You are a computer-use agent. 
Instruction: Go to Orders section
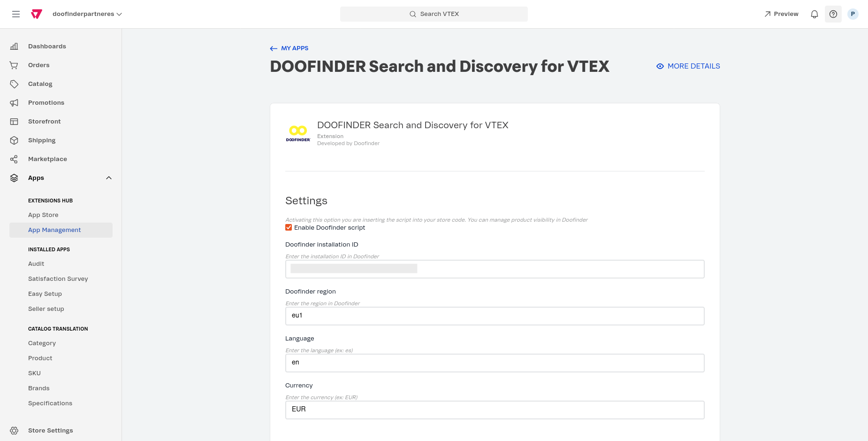(x=39, y=65)
